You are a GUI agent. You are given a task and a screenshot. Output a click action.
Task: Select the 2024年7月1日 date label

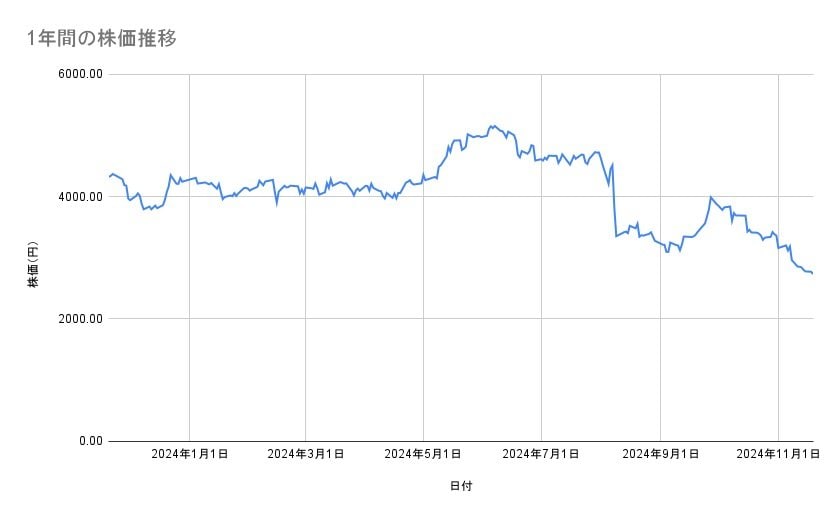coord(541,454)
